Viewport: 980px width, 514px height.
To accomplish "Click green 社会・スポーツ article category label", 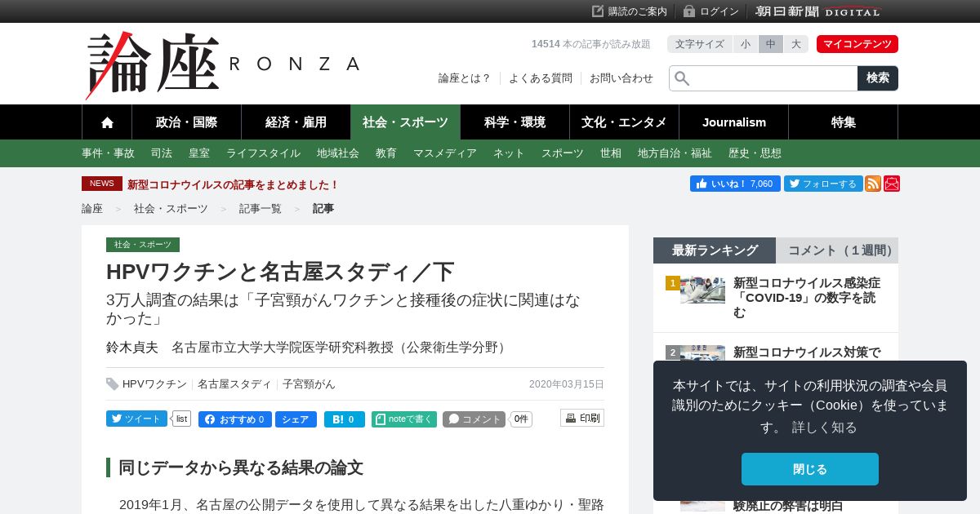I will (143, 245).
